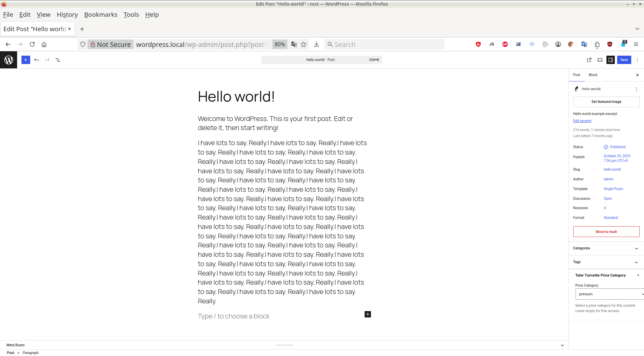Click the tracking protection shield icon

pyautogui.click(x=83, y=44)
